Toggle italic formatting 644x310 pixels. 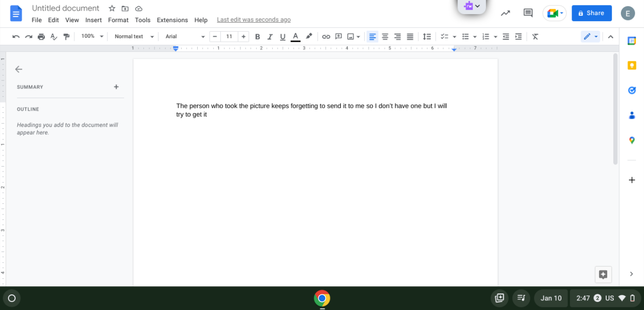[270, 37]
